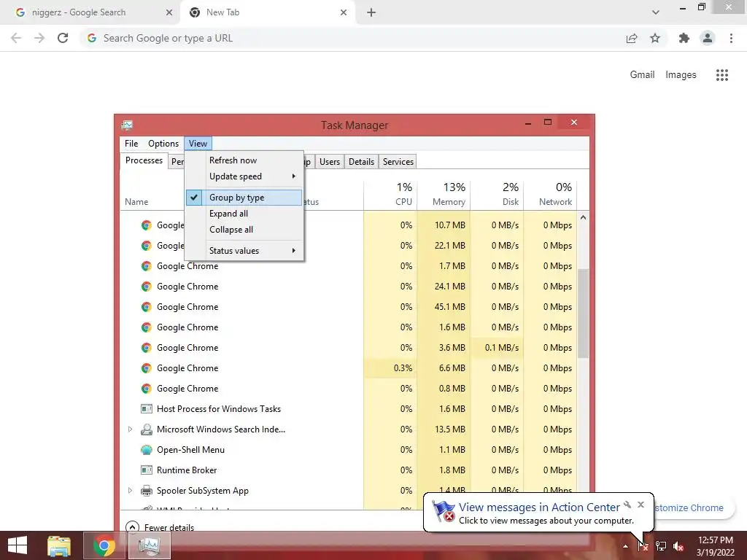
Task: Open the Status values submenu
Action: tap(244, 251)
